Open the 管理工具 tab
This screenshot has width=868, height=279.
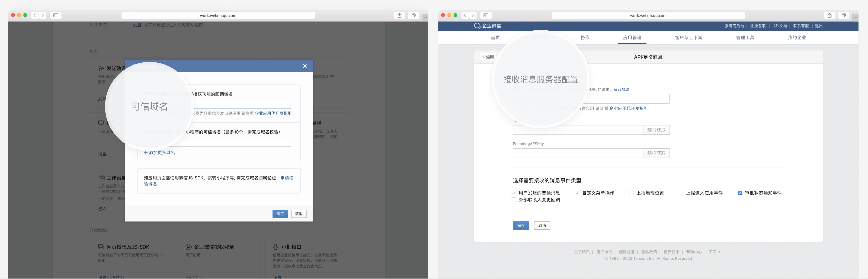(745, 38)
